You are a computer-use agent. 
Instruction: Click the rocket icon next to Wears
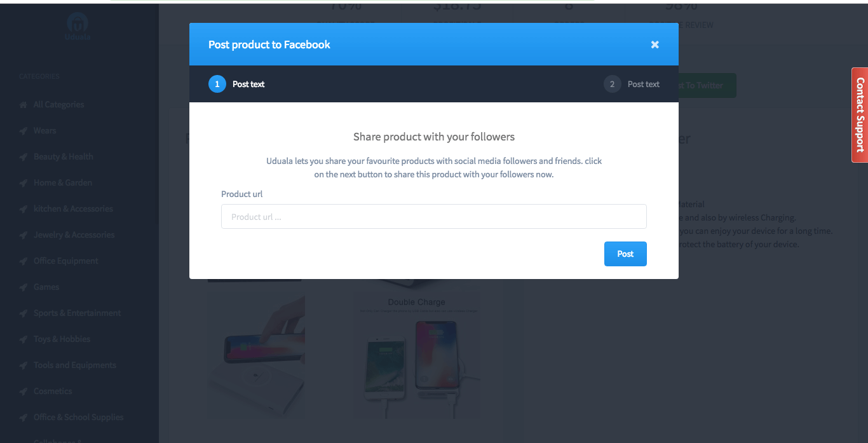[24, 130]
